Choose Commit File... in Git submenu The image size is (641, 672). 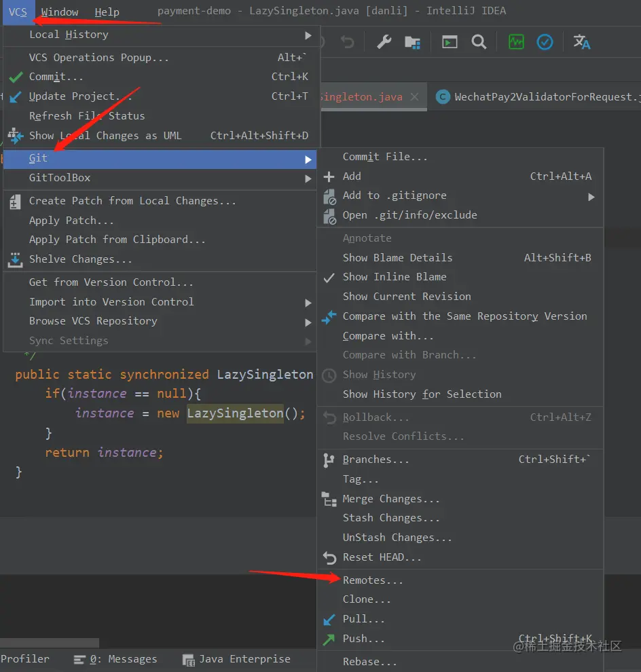coord(460,157)
